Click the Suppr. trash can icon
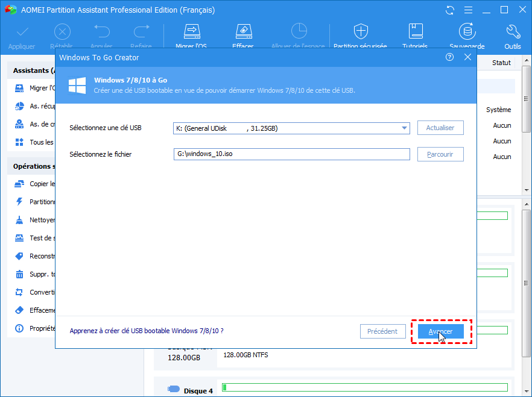 pyautogui.click(x=19, y=274)
